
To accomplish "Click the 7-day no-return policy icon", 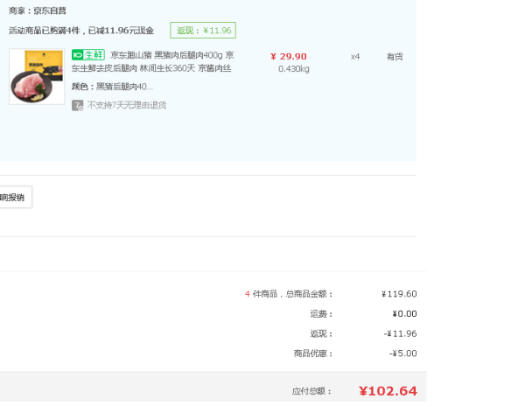I will tap(77, 106).
